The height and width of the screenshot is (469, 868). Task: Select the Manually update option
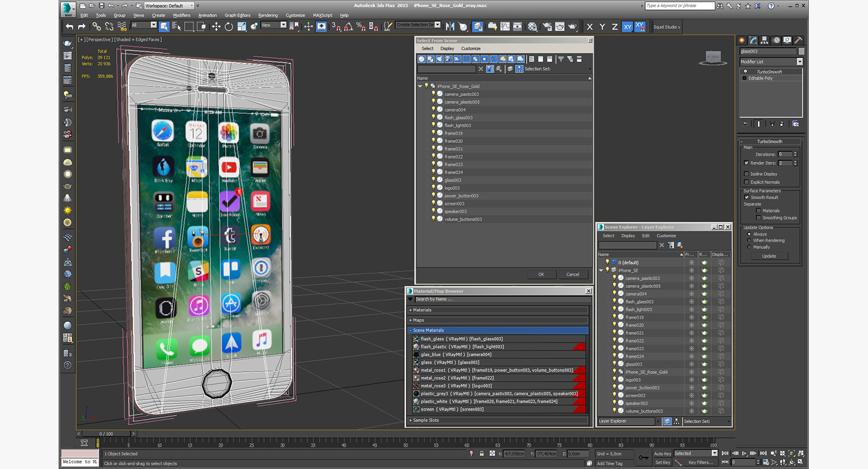coord(749,247)
